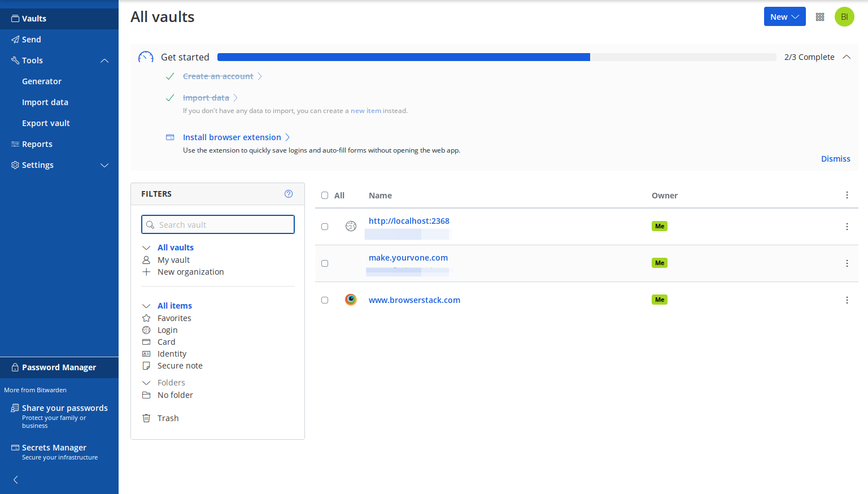The height and width of the screenshot is (494, 868).
Task: Expand the Settings section chevron
Action: coord(104,165)
